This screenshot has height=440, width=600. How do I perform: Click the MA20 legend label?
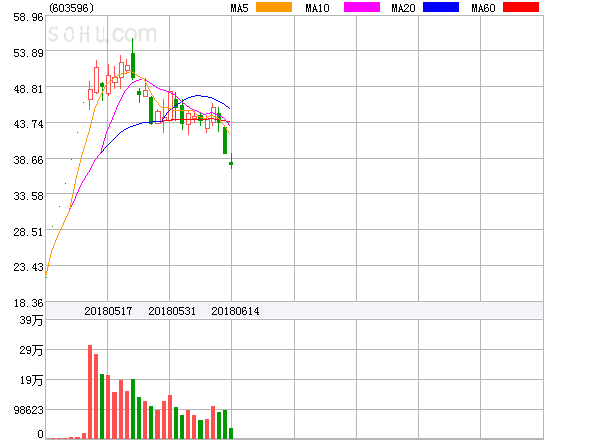click(403, 8)
